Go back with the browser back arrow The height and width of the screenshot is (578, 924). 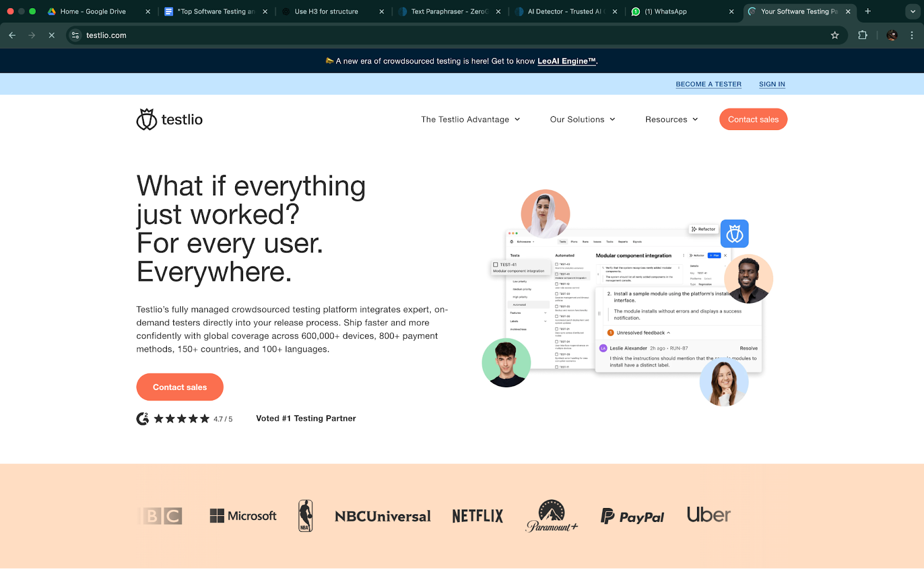pyautogui.click(x=12, y=35)
